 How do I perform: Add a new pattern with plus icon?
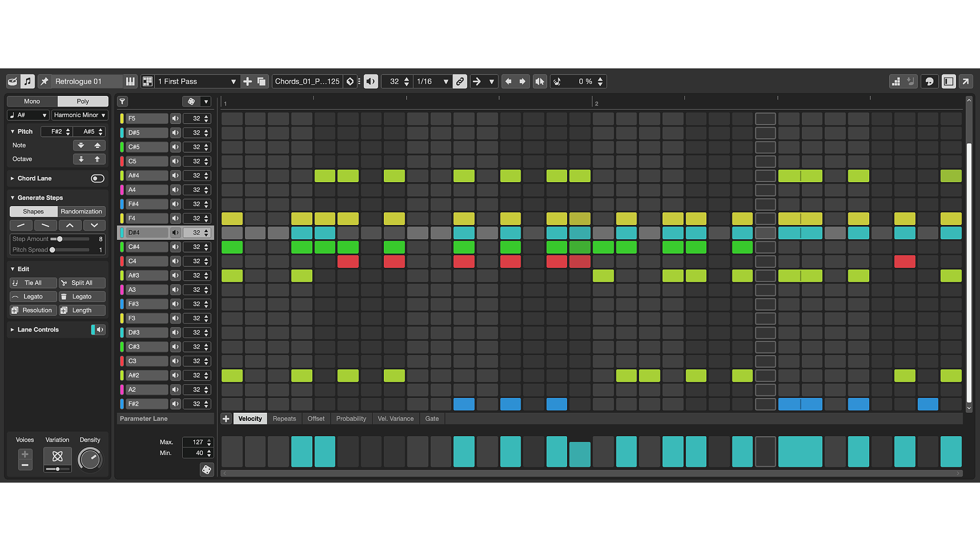pos(248,82)
